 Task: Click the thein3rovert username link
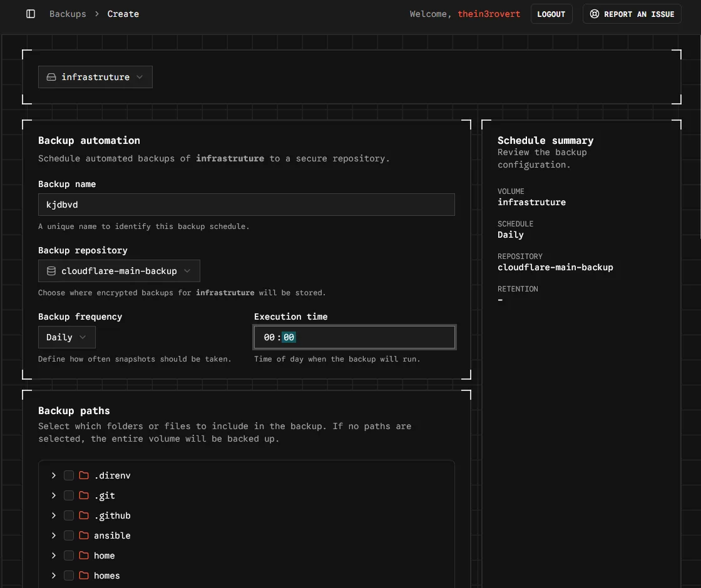489,14
